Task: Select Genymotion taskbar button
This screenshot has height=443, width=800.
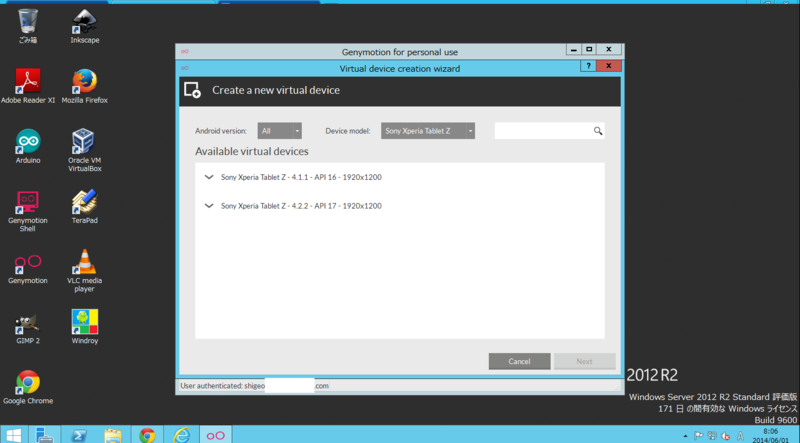Action: (x=215, y=435)
